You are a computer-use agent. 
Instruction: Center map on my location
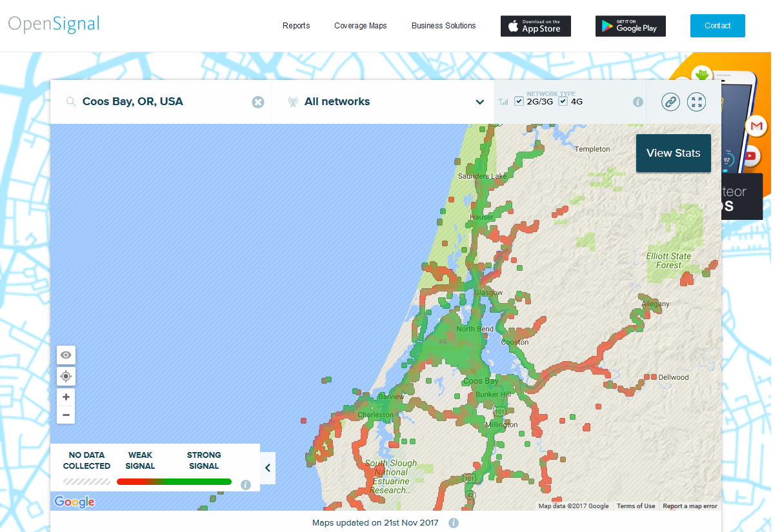(66, 376)
